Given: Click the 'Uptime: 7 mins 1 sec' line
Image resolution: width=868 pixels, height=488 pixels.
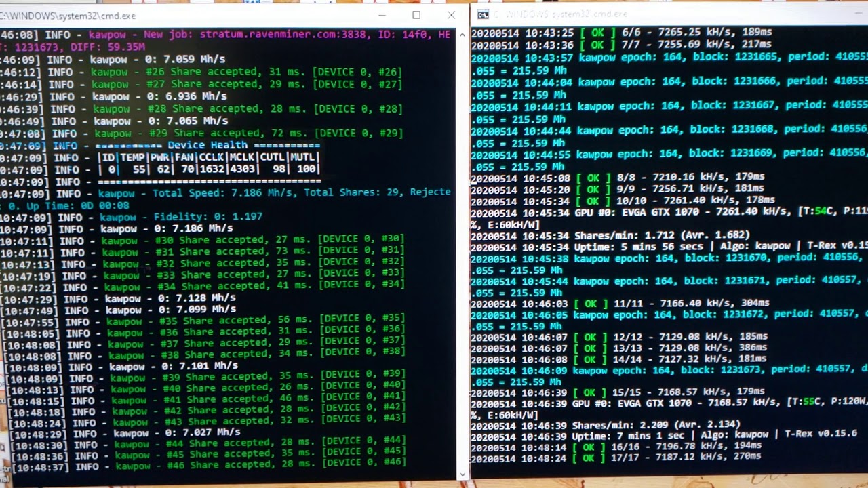Looking at the screenshot, I should point(665,435).
